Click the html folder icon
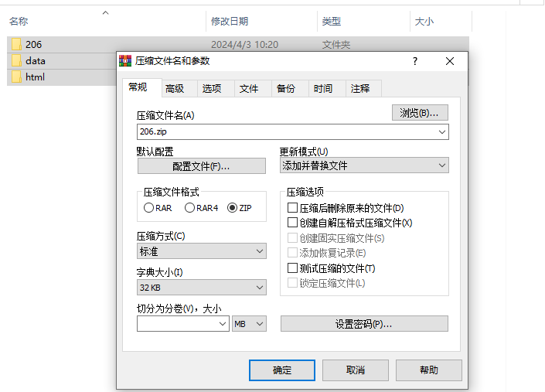The width and height of the screenshot is (545, 392). pos(16,77)
